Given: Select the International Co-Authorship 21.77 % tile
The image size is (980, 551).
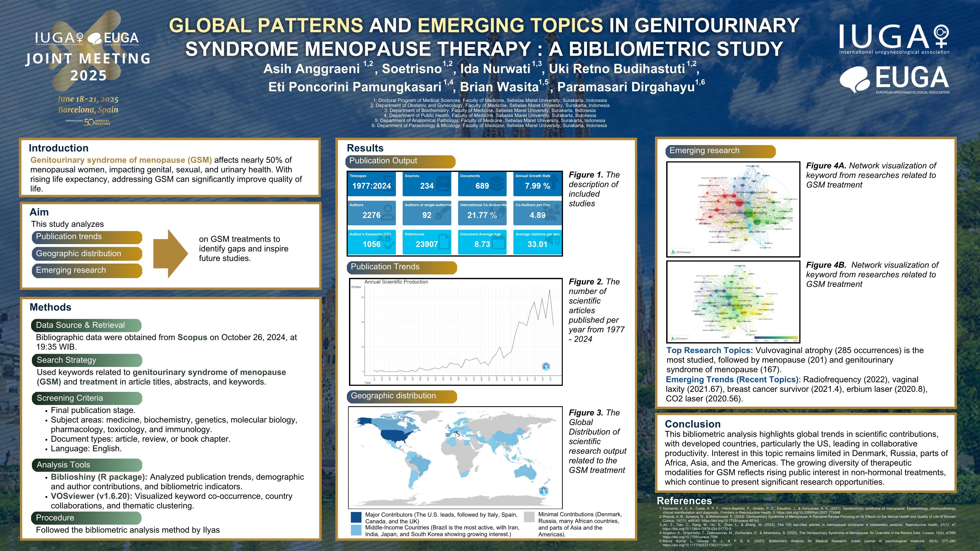Looking at the screenshot, I should [482, 213].
